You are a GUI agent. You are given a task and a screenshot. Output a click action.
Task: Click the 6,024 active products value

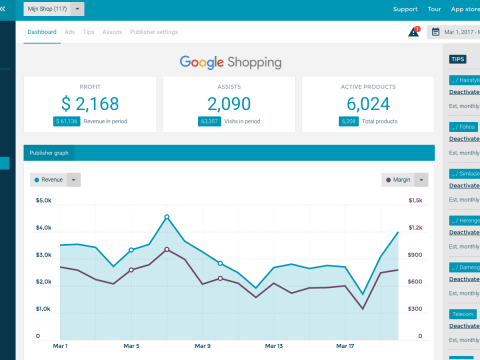tap(368, 104)
